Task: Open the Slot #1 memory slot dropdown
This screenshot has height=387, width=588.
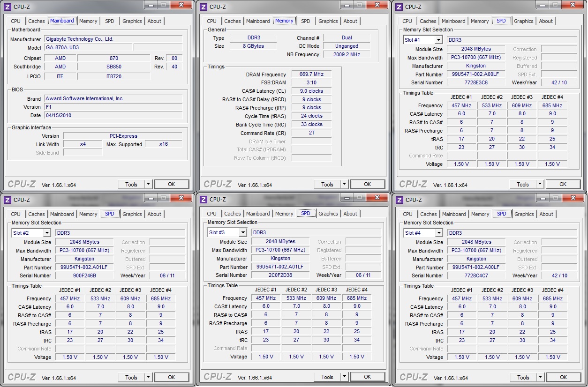Action: click(x=438, y=40)
